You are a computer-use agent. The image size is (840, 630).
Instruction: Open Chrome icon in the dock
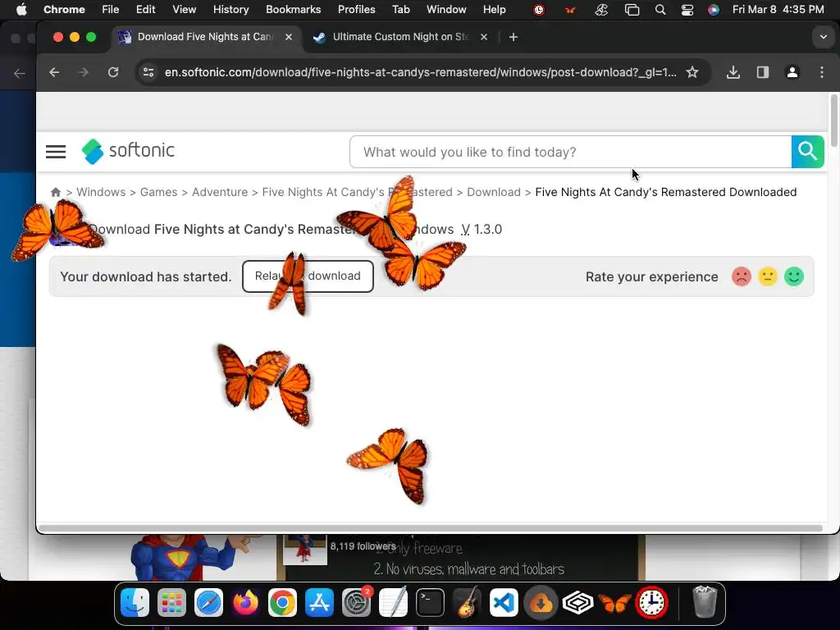coord(282,603)
